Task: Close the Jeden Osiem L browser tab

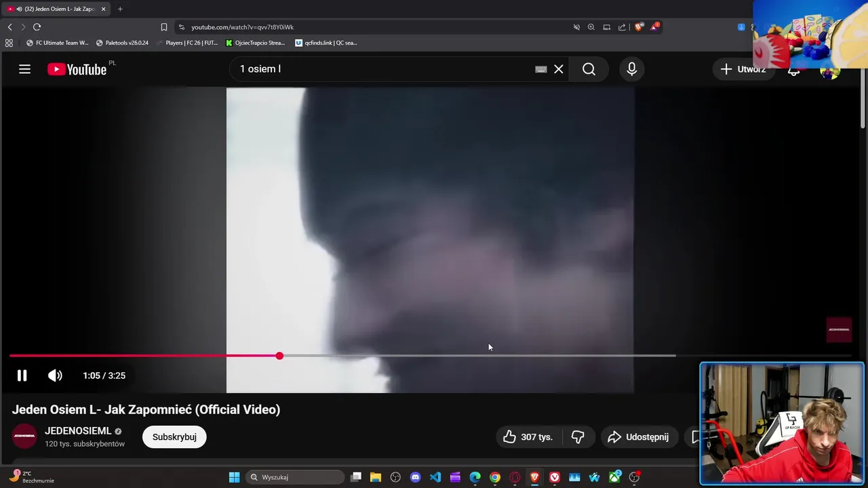Action: coord(103,9)
